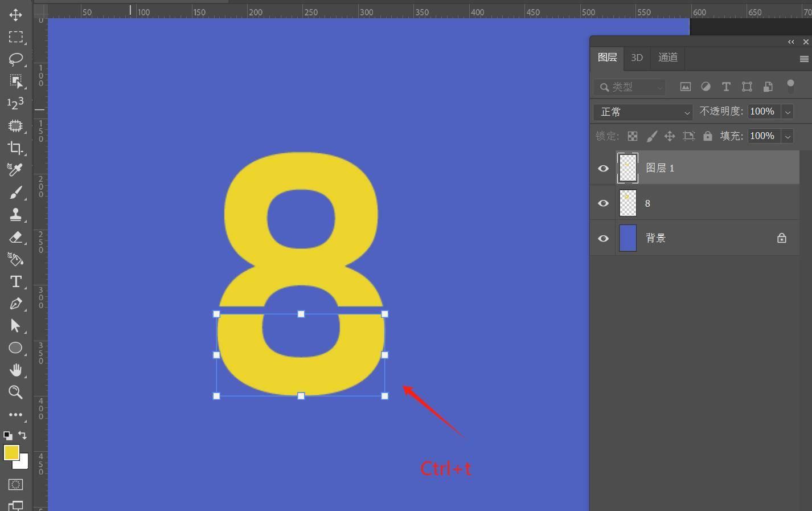Image resolution: width=812 pixels, height=511 pixels.
Task: Select the Move tool
Action: click(x=15, y=15)
